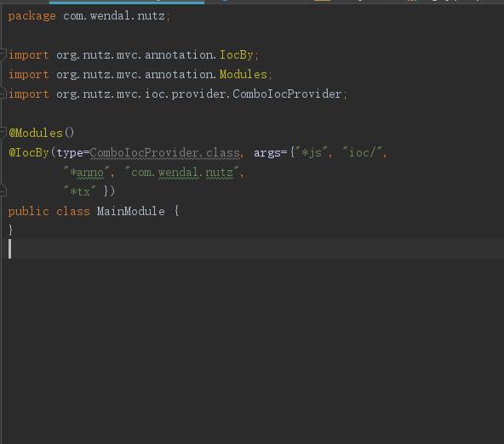Screen dimensions: 504x444
Task: Click the import keyword on the IocBy line
Action: tap(29, 55)
